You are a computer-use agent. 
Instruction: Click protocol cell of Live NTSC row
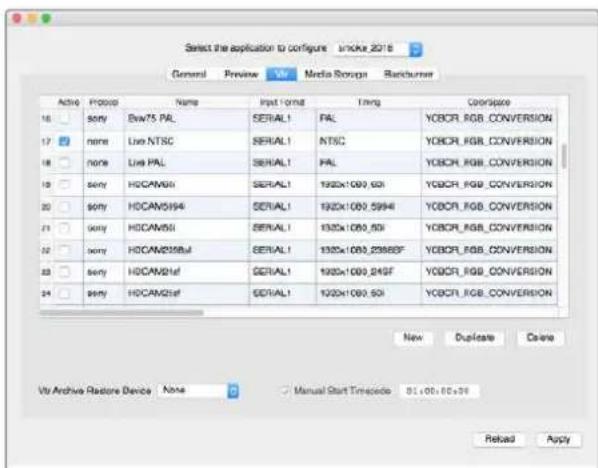pyautogui.click(x=103, y=142)
